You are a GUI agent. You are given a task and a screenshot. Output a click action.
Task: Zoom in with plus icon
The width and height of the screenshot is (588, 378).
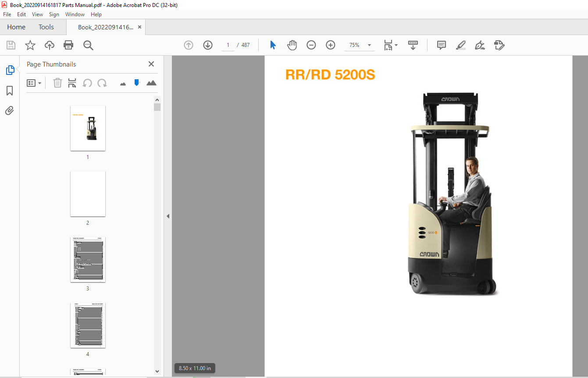[331, 45]
